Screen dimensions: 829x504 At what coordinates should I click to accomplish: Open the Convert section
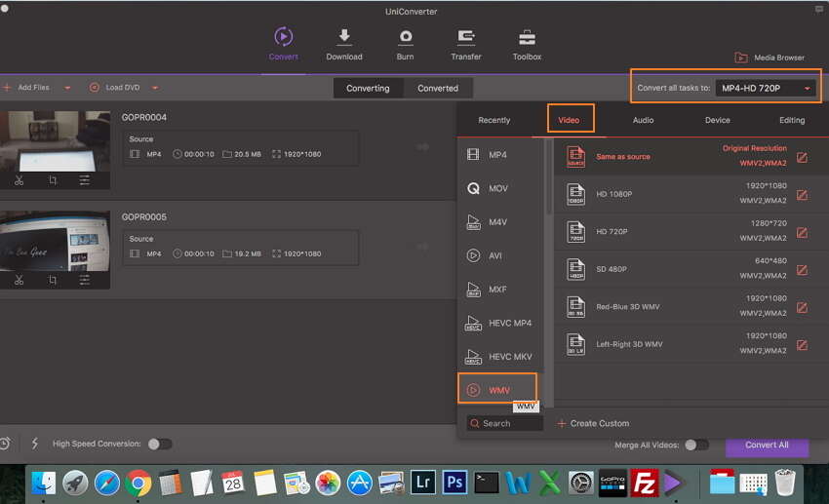coord(284,45)
